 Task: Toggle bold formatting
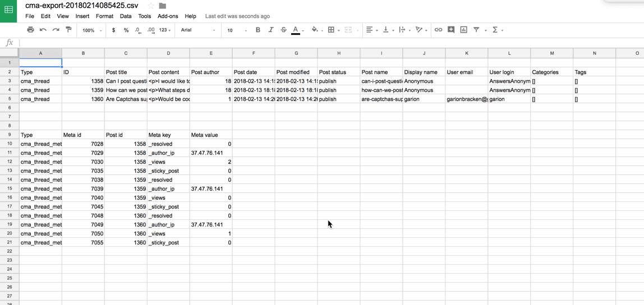point(258,30)
